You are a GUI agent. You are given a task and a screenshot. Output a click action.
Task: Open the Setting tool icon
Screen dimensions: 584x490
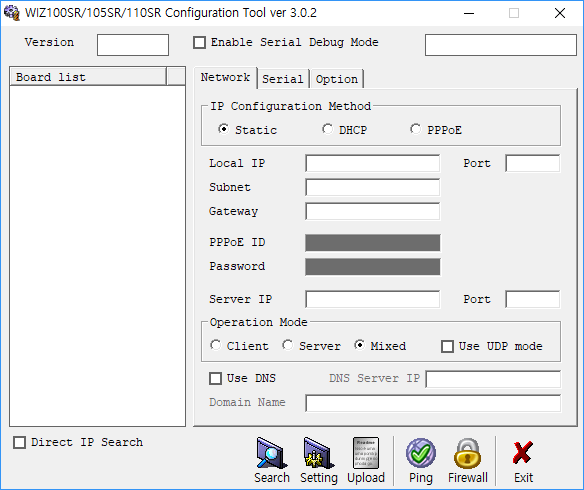pyautogui.click(x=318, y=453)
